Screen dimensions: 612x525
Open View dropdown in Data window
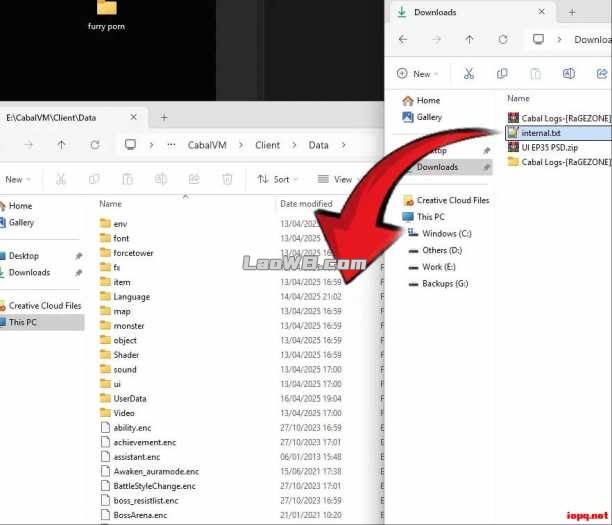[337, 179]
